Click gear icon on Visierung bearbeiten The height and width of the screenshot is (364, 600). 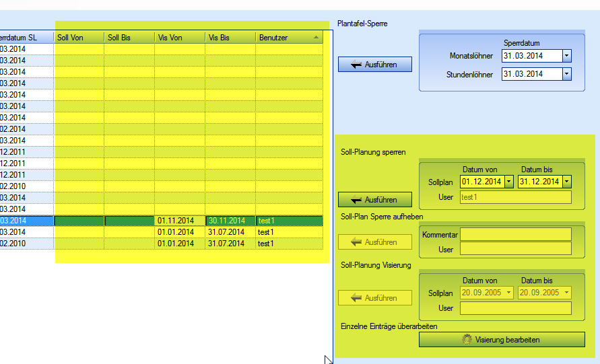[x=467, y=340]
